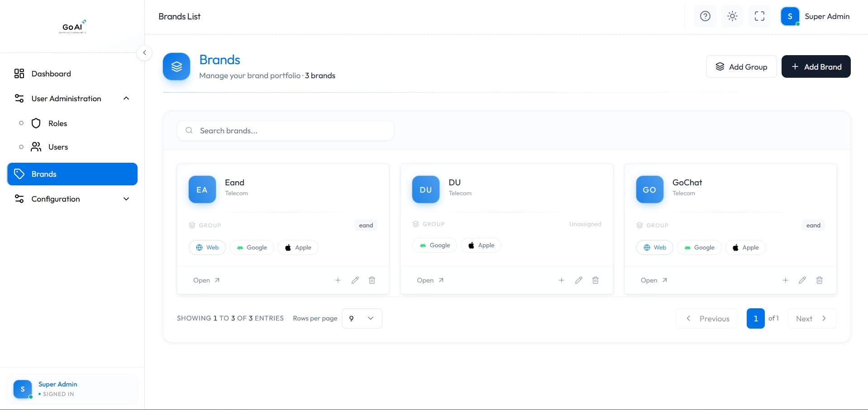
Task: Click the eand group badge on GoChat card
Action: pos(813,225)
